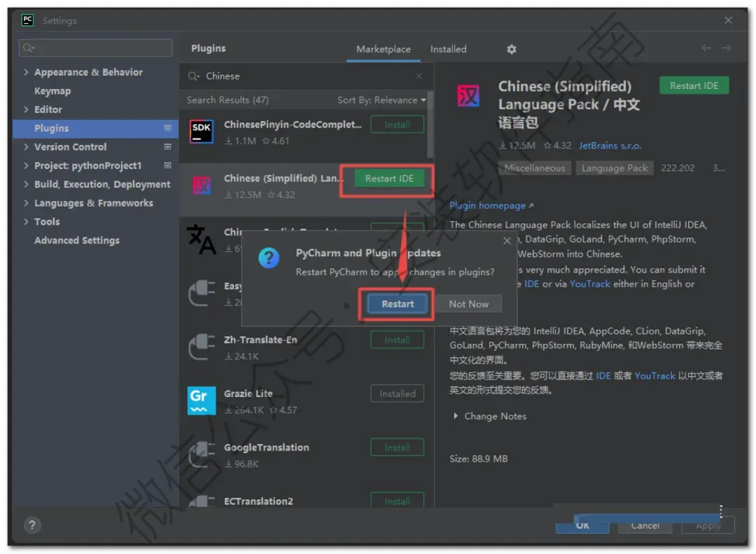Open YouTrack link in Chinese description

654,375
